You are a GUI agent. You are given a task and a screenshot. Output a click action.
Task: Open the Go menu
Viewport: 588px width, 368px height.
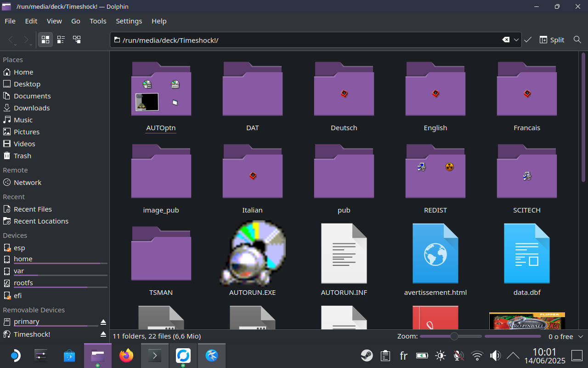point(76,21)
